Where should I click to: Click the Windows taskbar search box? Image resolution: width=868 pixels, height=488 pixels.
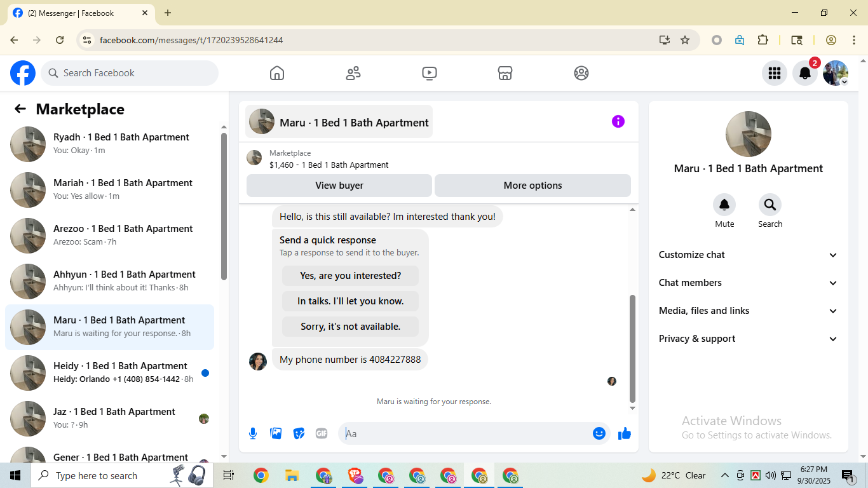(x=121, y=475)
